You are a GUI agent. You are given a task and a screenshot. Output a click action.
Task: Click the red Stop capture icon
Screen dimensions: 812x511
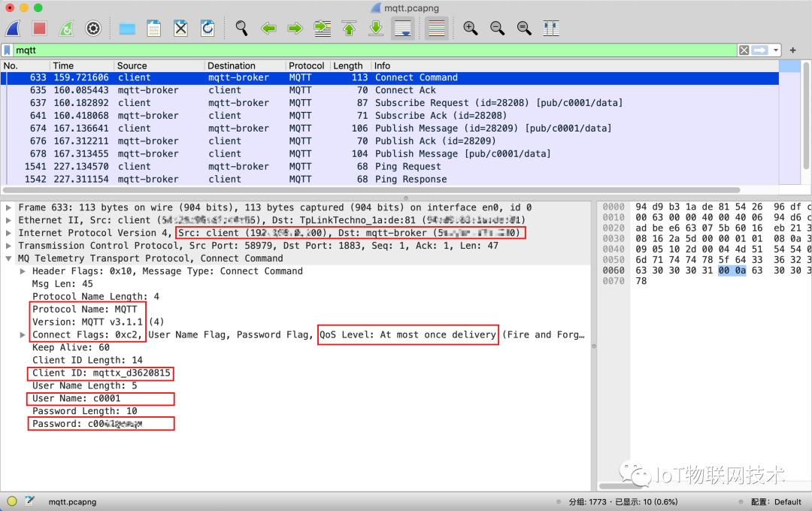click(39, 29)
